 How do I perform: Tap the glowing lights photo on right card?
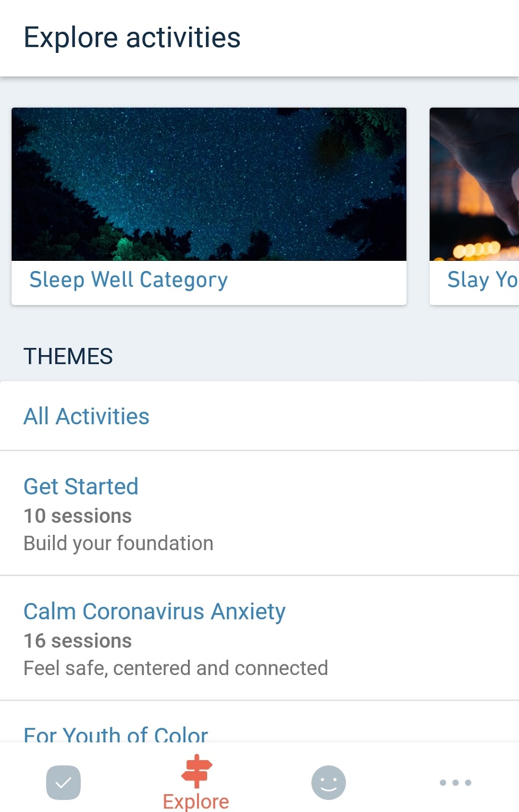[474, 184]
